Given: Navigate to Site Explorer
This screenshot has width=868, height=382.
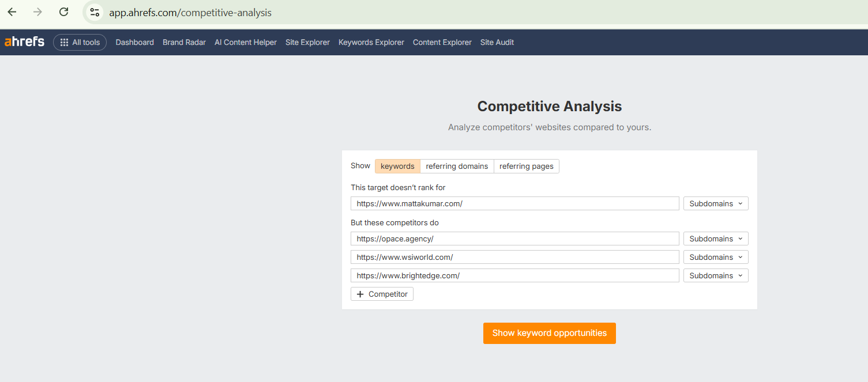Looking at the screenshot, I should 307,42.
